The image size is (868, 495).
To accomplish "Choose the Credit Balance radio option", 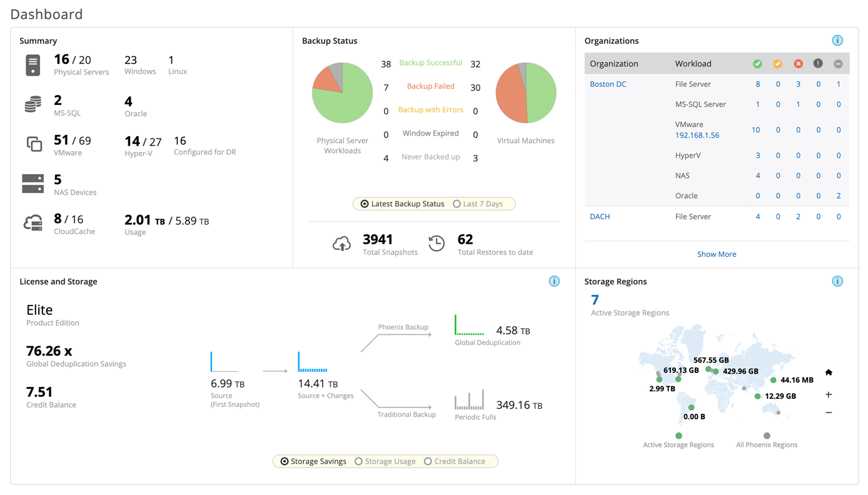I will [428, 461].
